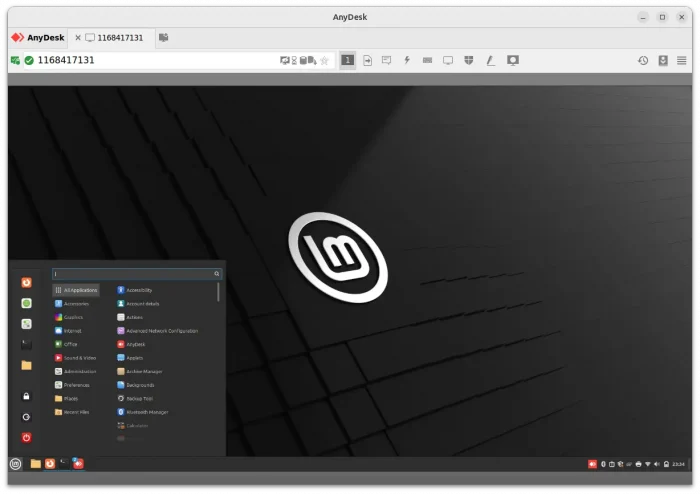Screen dimensions: 700x494
Task: Launch Backup Tool from app list
Action: click(135, 399)
